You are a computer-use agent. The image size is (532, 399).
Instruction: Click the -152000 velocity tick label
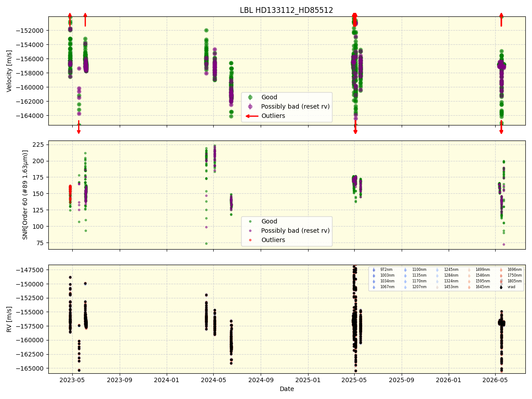tap(31, 31)
